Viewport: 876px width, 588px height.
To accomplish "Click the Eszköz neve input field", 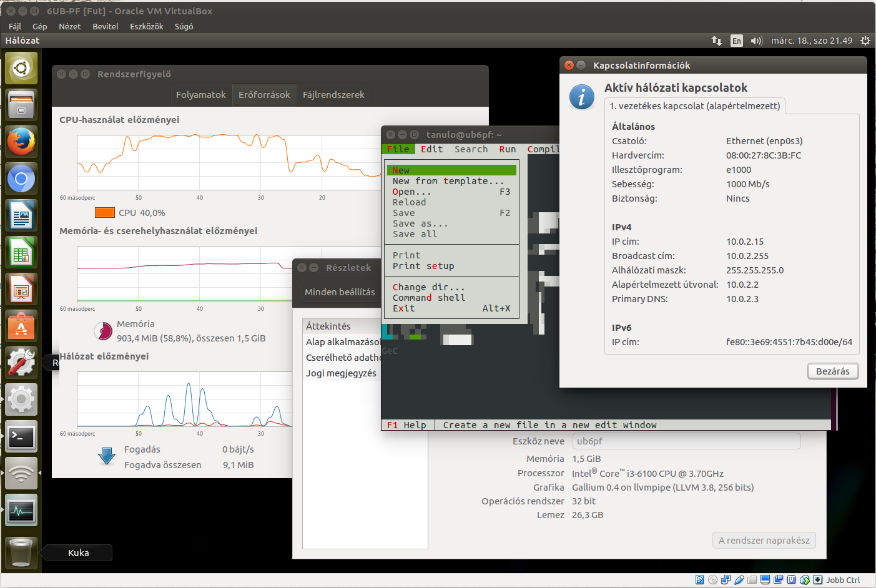I will (686, 441).
